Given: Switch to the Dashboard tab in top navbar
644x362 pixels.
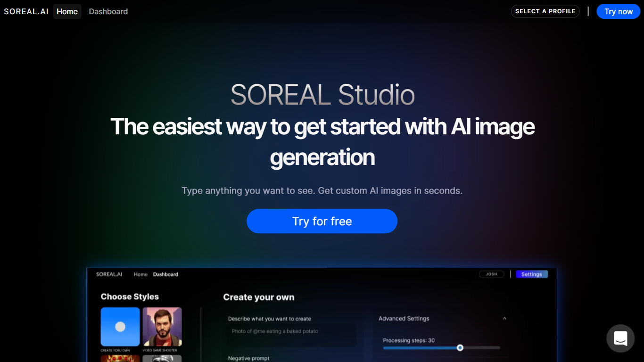Looking at the screenshot, I should pos(108,11).
